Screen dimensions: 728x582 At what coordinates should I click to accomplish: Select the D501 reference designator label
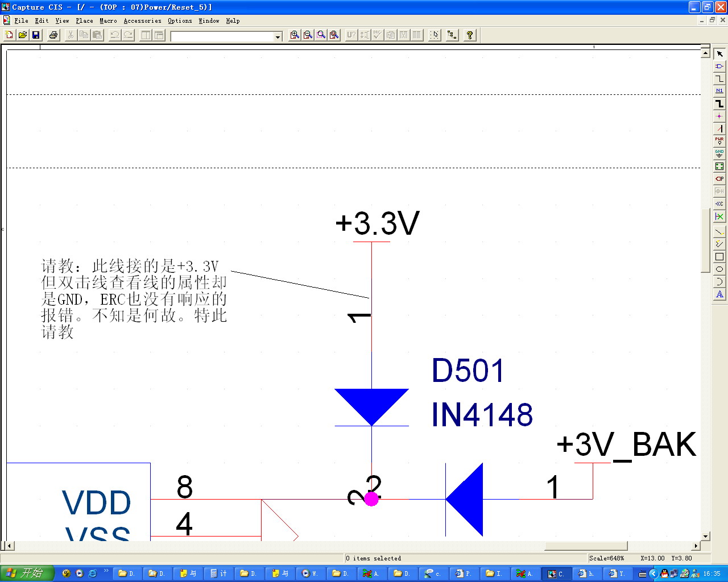tap(468, 371)
